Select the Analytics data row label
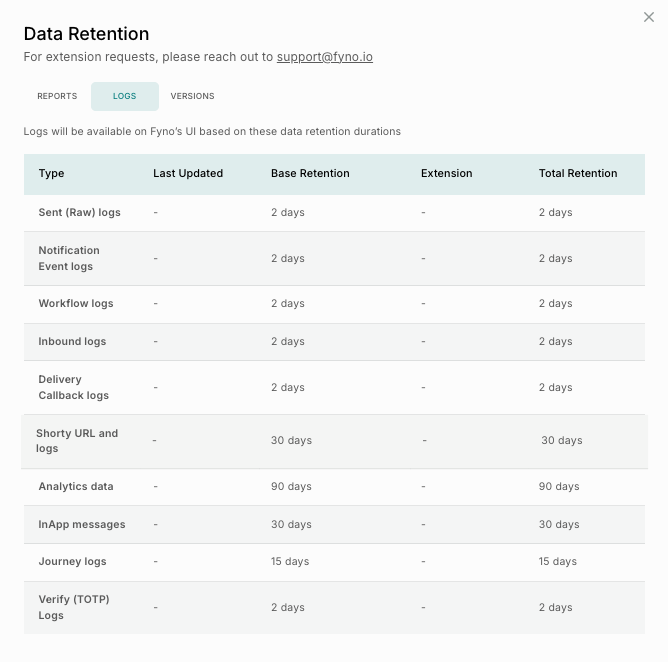 pyautogui.click(x=76, y=486)
